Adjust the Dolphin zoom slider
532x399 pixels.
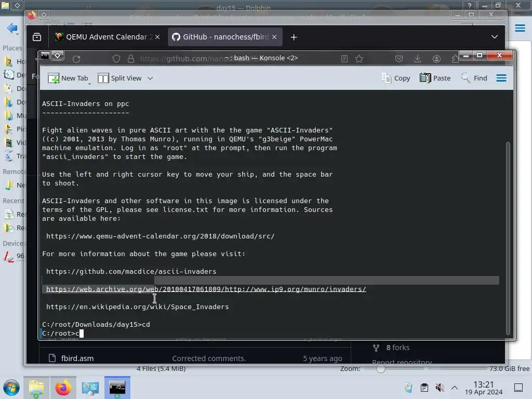click(381, 368)
